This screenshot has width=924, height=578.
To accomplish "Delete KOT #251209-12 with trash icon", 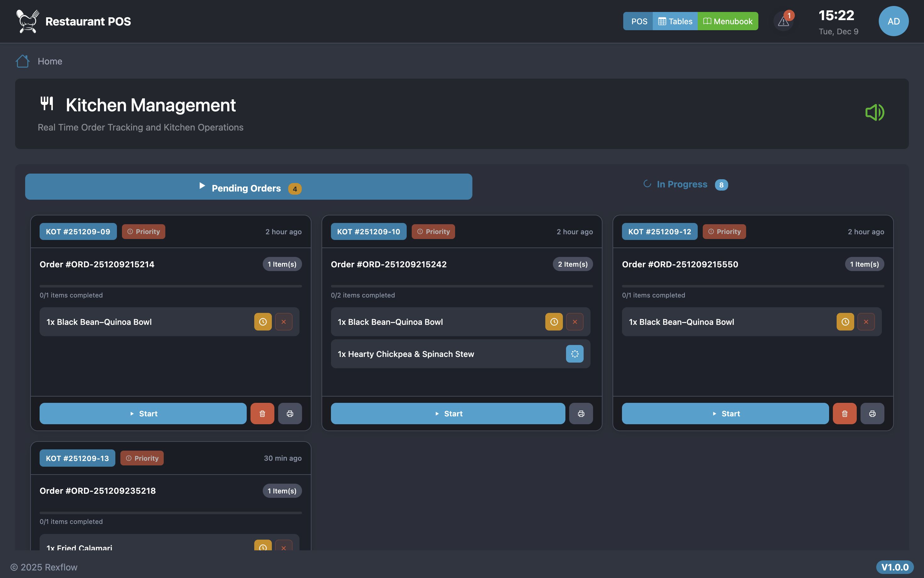I will point(844,414).
